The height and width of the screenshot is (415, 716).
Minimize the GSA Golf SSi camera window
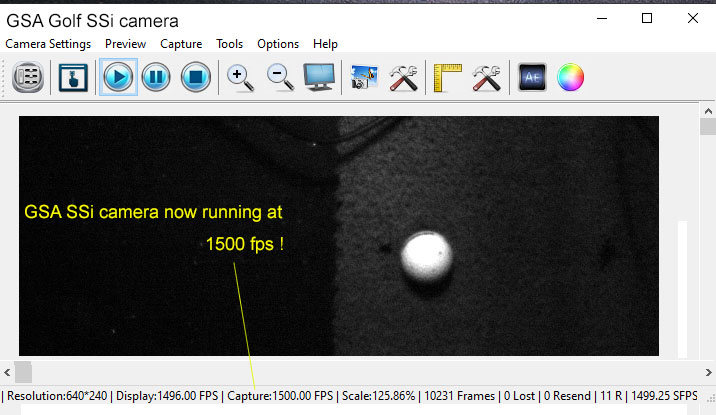point(602,19)
